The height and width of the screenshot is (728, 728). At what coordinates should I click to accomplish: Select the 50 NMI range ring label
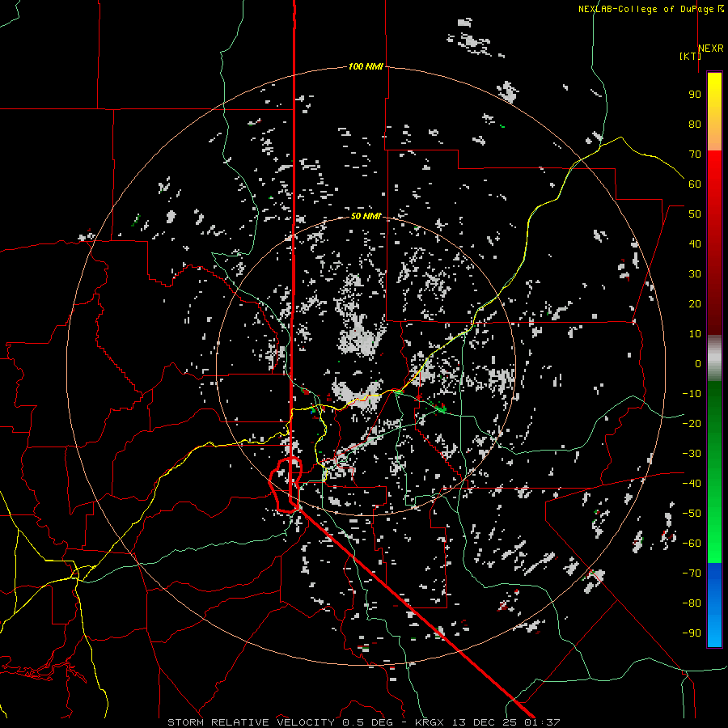click(x=366, y=216)
